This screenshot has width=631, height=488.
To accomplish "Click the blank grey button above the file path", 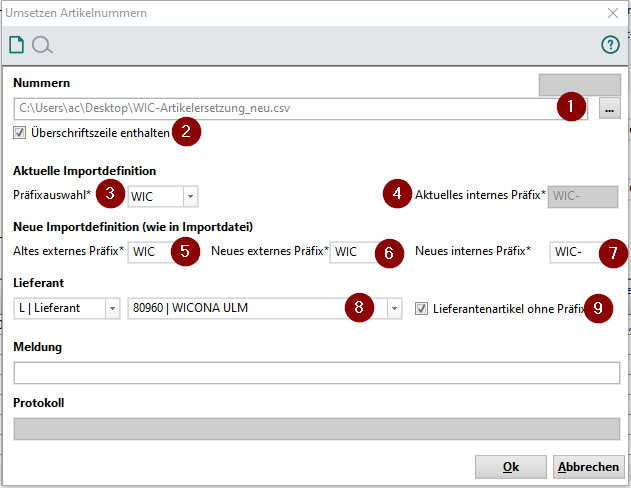I will click(x=579, y=84).
